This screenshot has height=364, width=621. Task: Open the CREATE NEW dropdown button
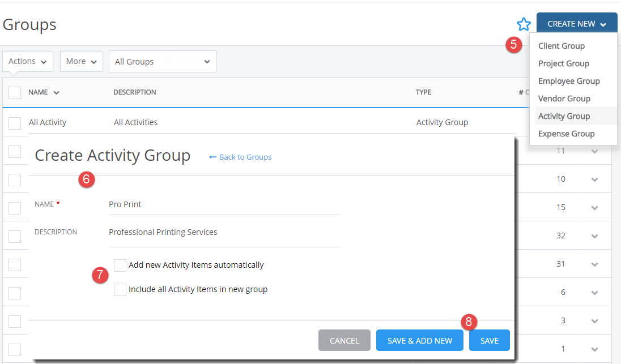point(577,24)
